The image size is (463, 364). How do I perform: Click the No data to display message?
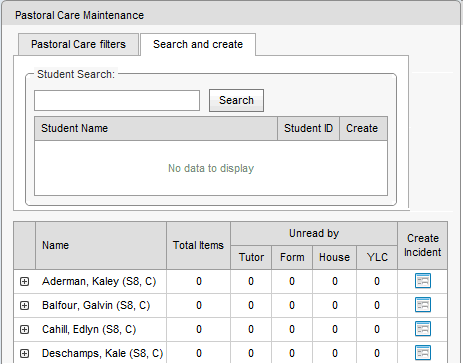coord(211,168)
